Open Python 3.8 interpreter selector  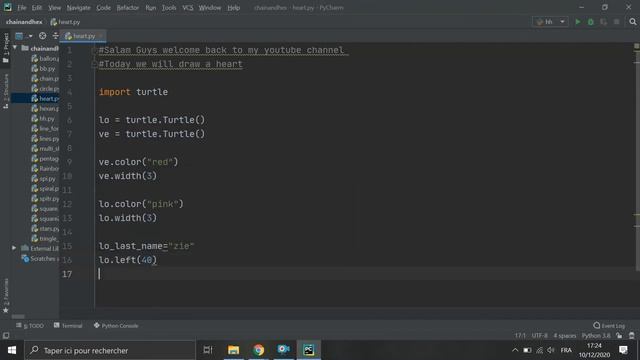point(596,336)
